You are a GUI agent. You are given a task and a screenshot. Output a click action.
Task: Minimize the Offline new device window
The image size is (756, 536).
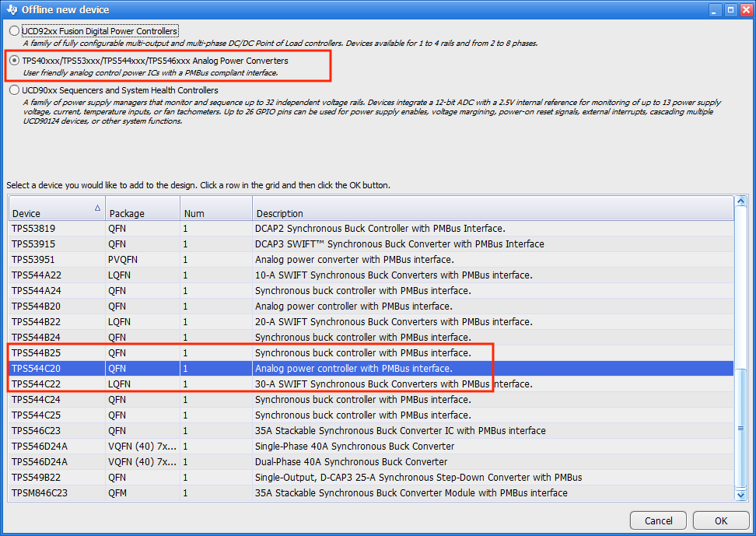[x=715, y=10]
